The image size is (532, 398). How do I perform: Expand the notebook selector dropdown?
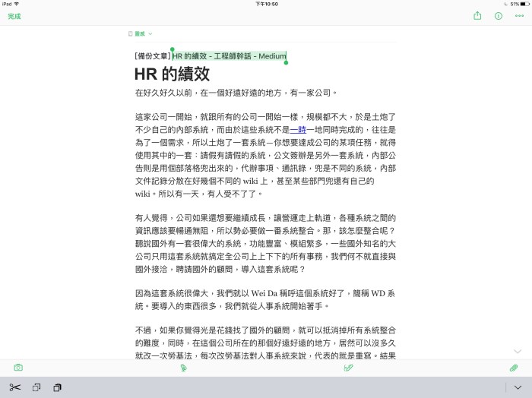coord(141,34)
